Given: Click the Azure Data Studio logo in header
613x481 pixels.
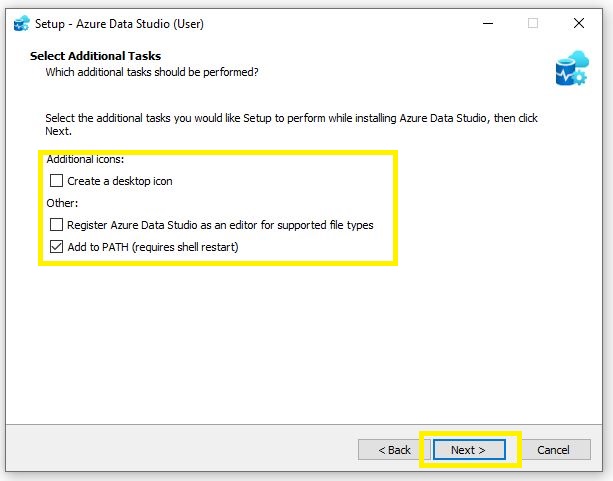Looking at the screenshot, I should click(x=572, y=68).
